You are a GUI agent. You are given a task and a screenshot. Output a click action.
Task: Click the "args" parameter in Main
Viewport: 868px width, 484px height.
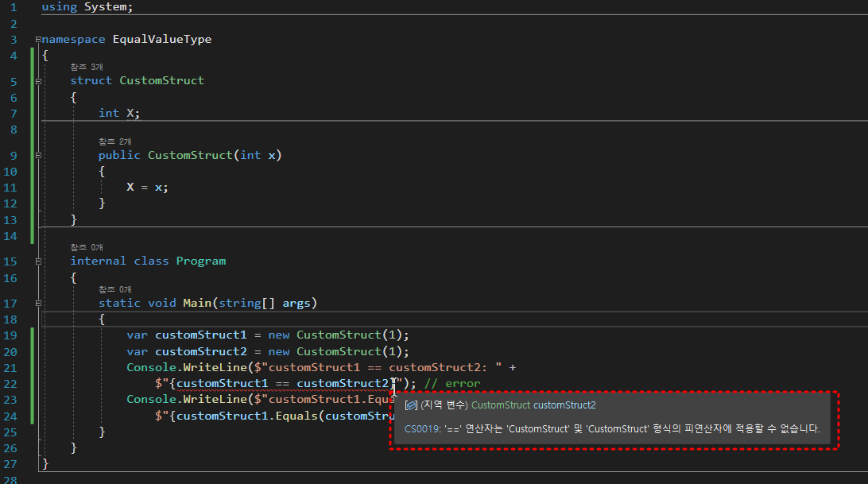tap(296, 303)
